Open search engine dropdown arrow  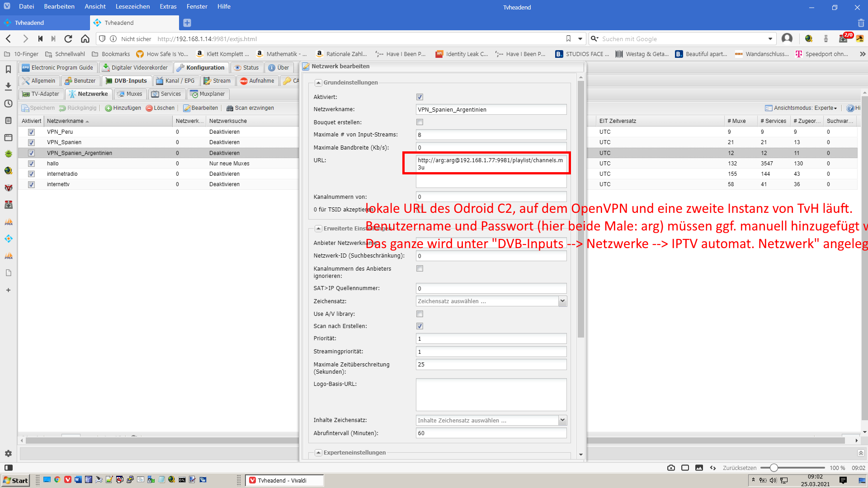point(770,39)
